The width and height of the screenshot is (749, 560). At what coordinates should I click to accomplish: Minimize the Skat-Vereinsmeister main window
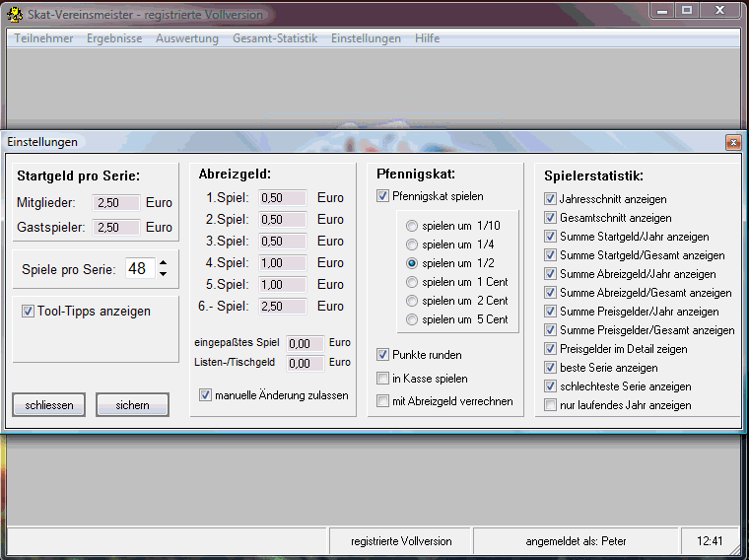pos(662,11)
